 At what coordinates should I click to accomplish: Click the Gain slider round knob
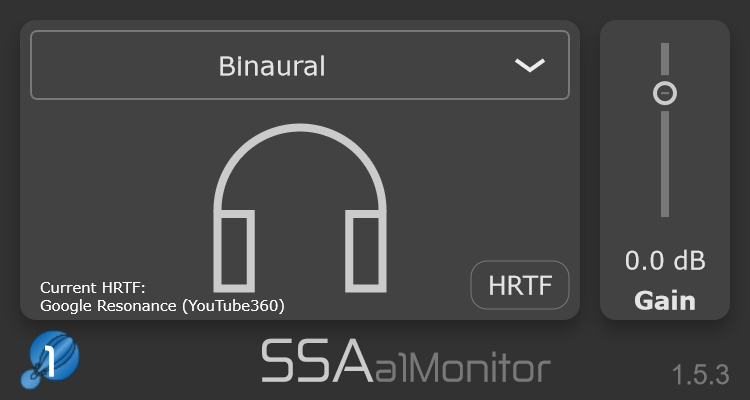[x=665, y=93]
